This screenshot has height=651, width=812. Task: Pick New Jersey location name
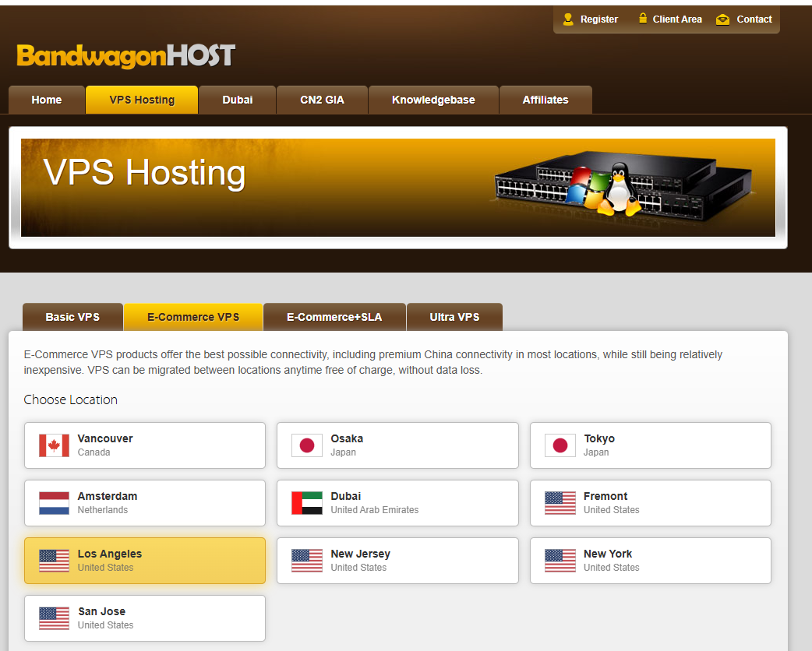[361, 554]
